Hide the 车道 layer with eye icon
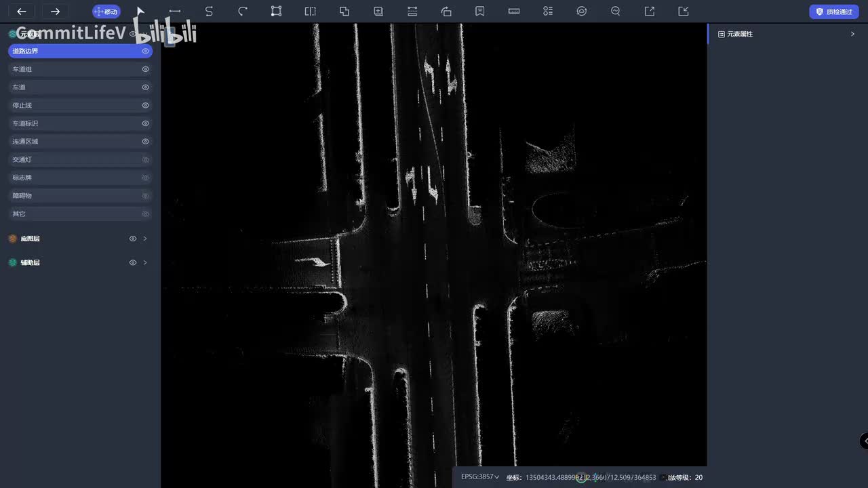This screenshot has height=488, width=868. pos(145,87)
